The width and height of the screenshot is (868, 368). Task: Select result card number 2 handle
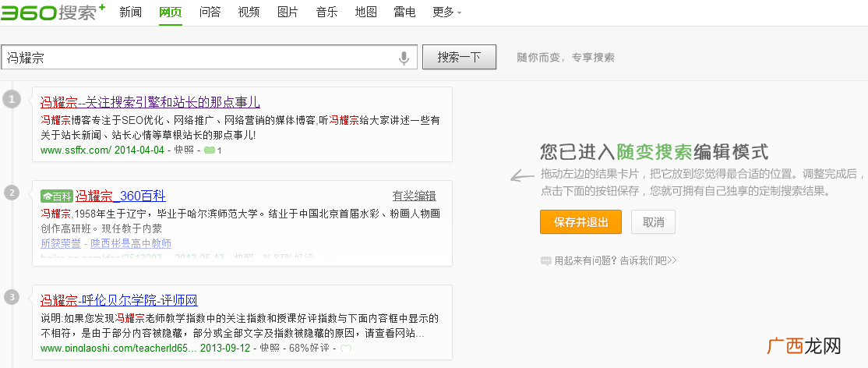coord(12,193)
